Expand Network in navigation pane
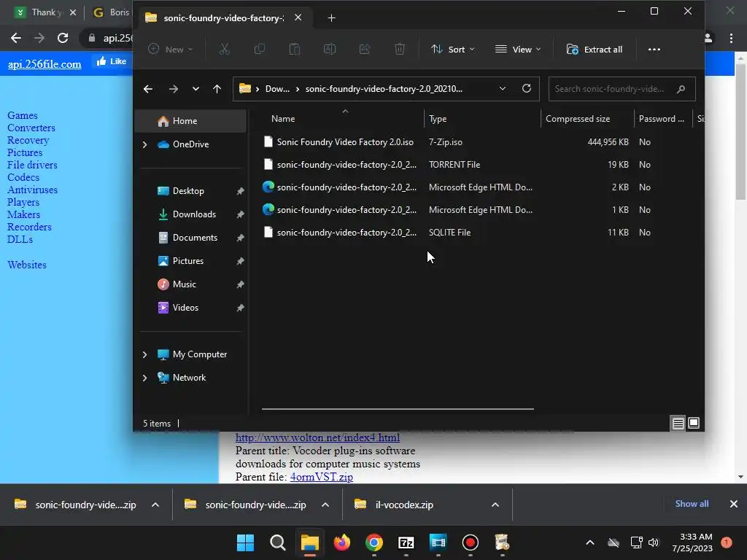 (145, 378)
